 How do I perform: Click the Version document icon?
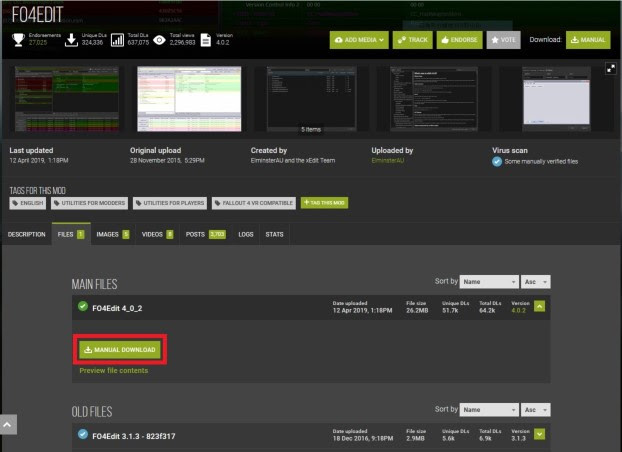205,40
